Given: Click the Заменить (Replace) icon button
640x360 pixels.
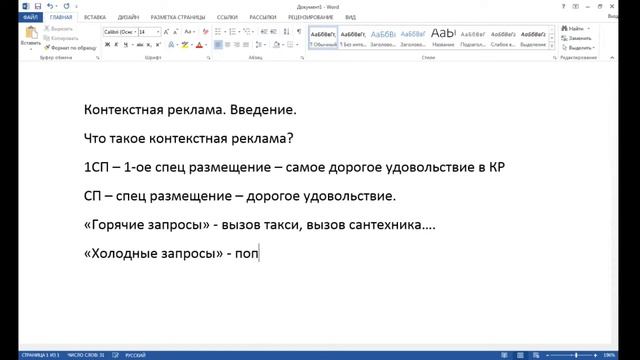Looking at the screenshot, I should pyautogui.click(x=576, y=38).
